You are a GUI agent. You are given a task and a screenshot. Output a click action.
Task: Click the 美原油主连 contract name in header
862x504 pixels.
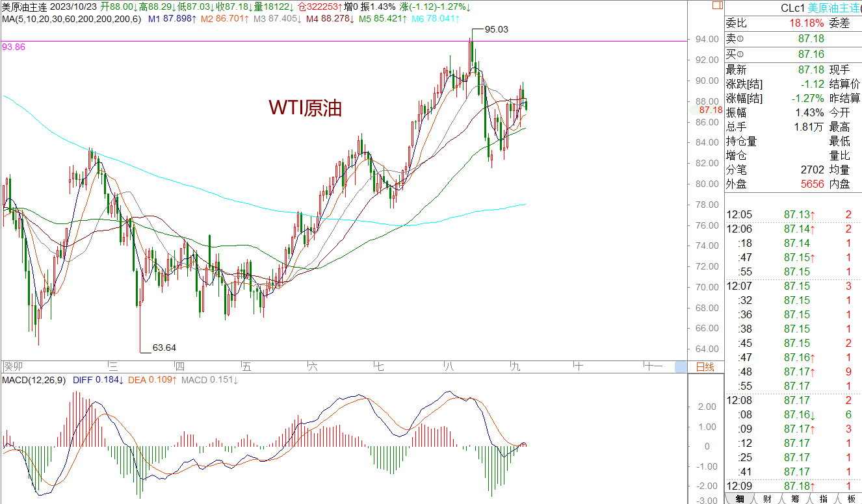coord(23,6)
